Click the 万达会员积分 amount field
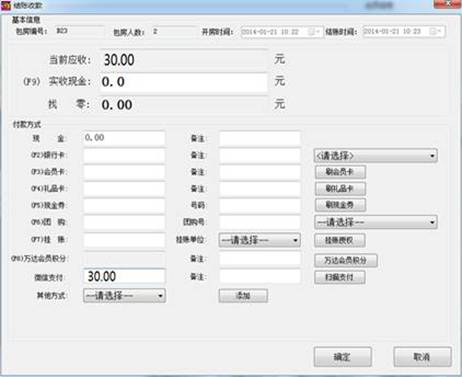This screenshot has width=462, height=377. pyautogui.click(x=124, y=259)
